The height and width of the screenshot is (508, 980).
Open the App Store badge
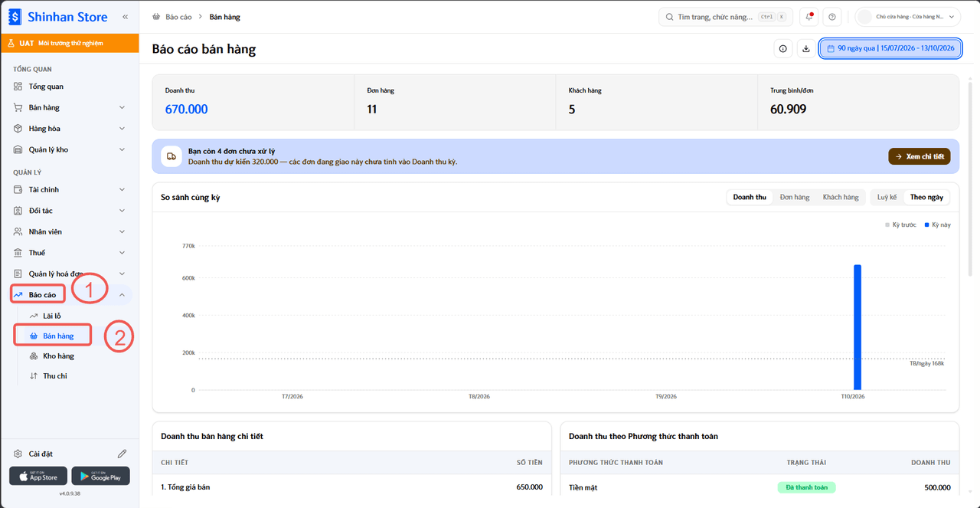[38, 476]
